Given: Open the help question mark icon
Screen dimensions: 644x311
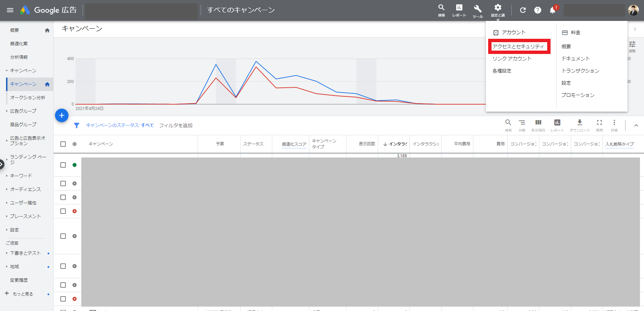Looking at the screenshot, I should [x=538, y=10].
